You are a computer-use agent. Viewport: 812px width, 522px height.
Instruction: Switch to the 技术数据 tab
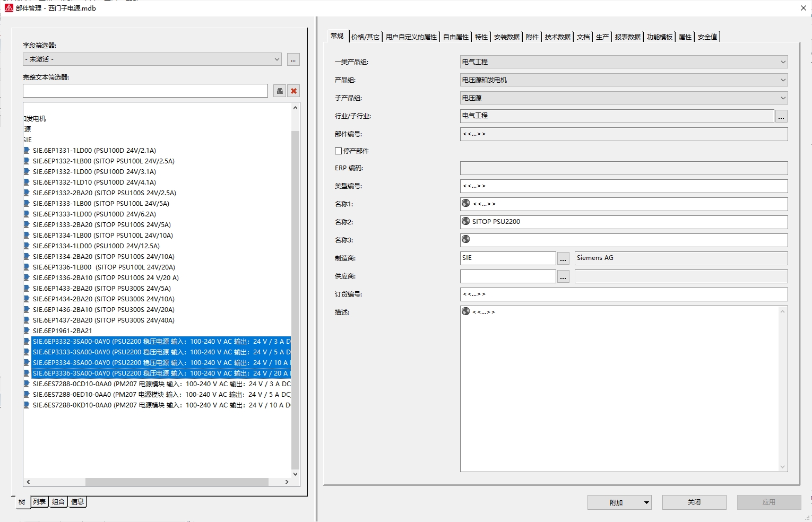[x=558, y=37]
